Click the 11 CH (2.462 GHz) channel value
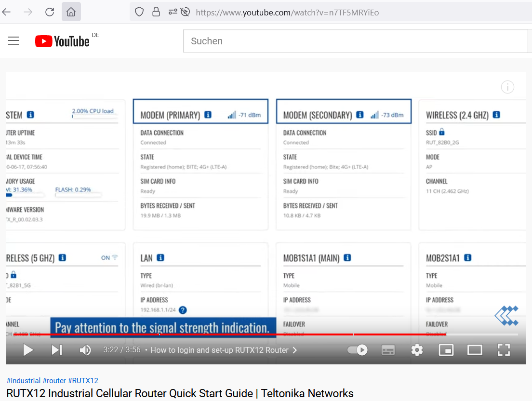 pos(448,191)
